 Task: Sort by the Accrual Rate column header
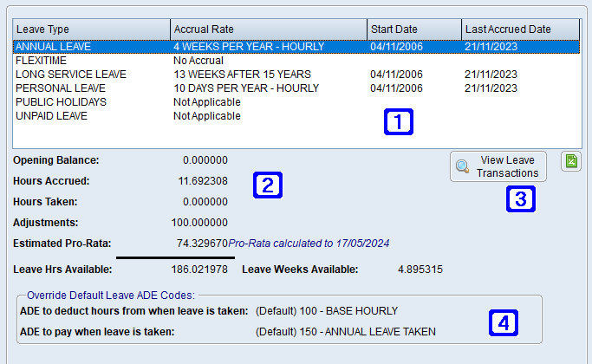269,29
